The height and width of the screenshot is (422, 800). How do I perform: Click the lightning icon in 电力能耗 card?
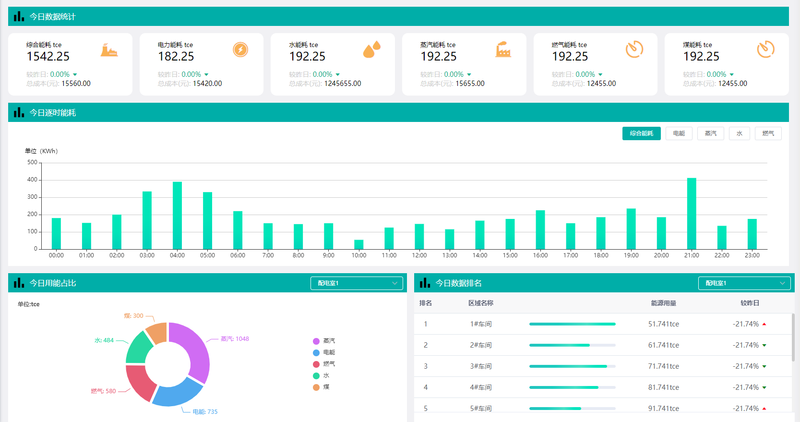pyautogui.click(x=241, y=50)
